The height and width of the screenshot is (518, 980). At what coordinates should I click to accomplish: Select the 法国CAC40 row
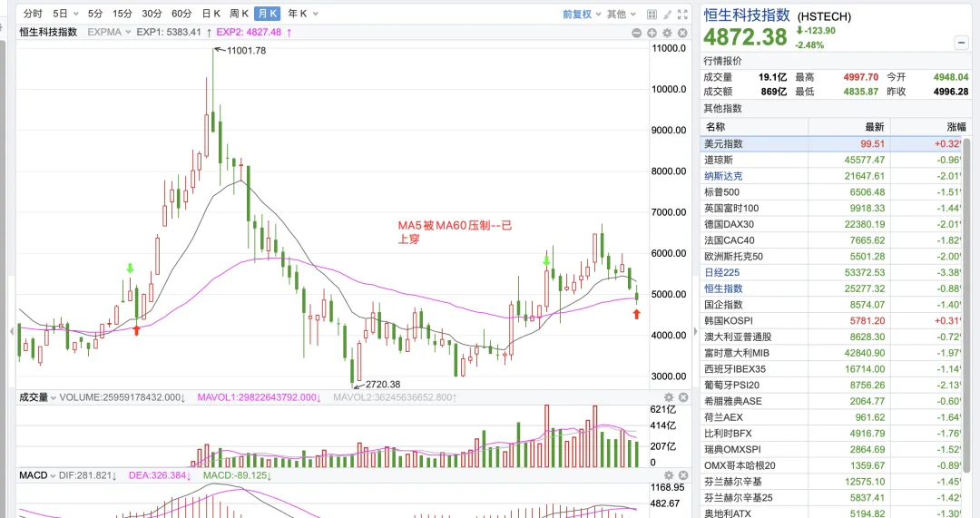coord(832,240)
